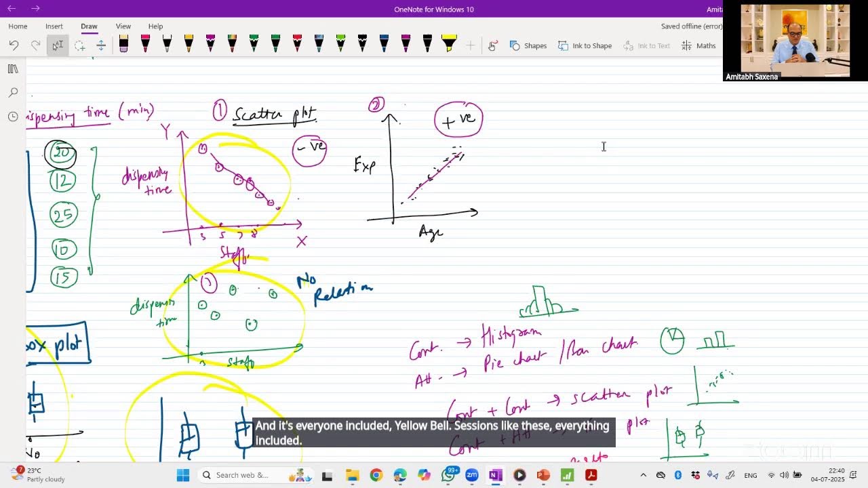This screenshot has height=488, width=868.
Task: Click the battery status icon
Action: (x=798, y=475)
